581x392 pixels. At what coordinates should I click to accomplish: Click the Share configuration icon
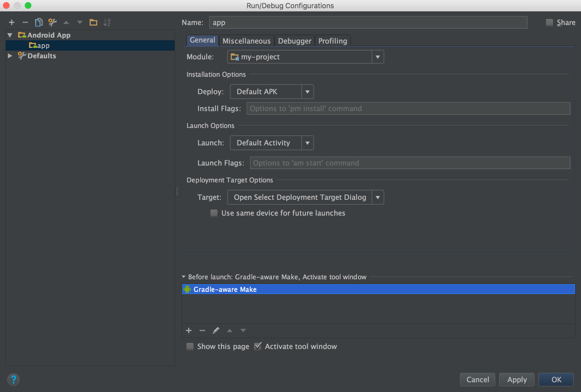coord(549,22)
